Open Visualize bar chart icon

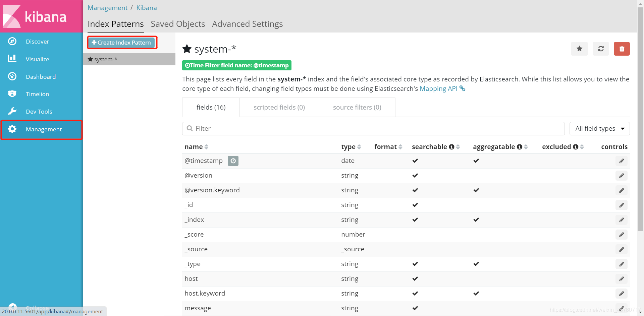click(x=12, y=59)
